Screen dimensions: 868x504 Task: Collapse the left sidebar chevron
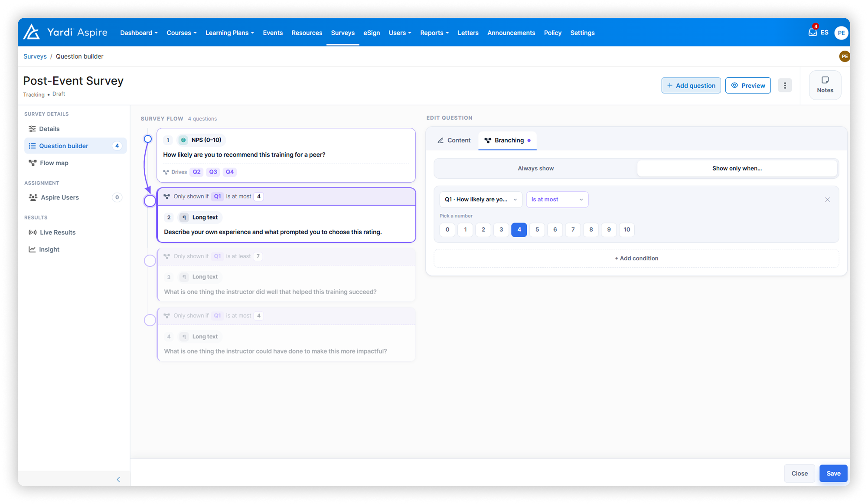pos(118,479)
